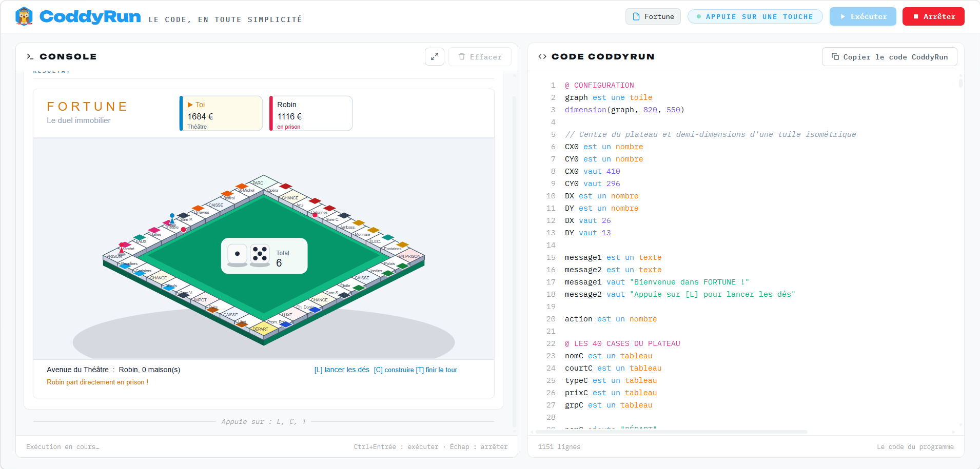Click the console prompt icon
The height and width of the screenshot is (469, 980).
click(30, 56)
